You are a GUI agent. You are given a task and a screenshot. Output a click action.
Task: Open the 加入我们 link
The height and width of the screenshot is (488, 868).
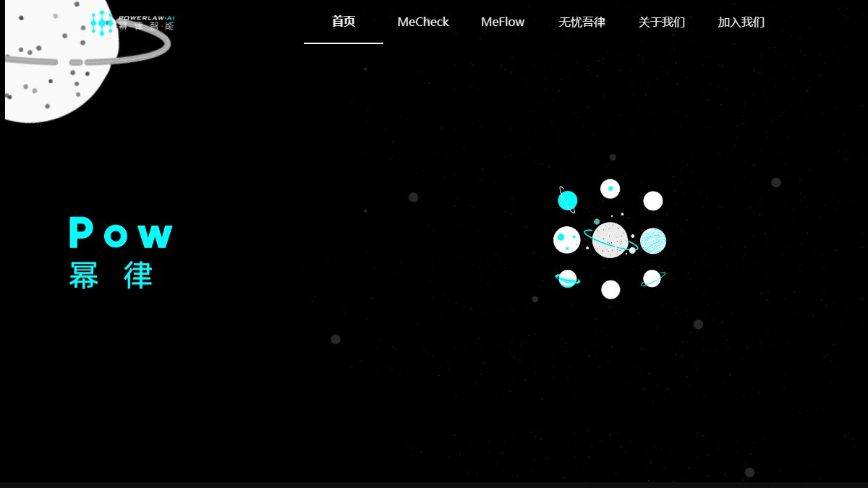point(741,22)
